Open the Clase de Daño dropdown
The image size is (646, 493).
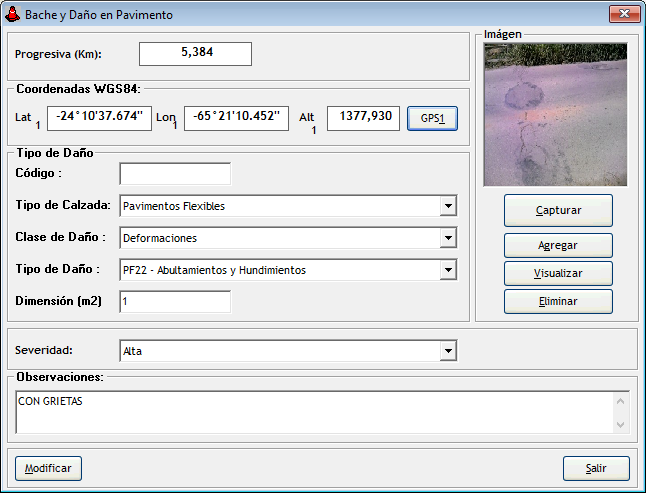[x=447, y=239]
